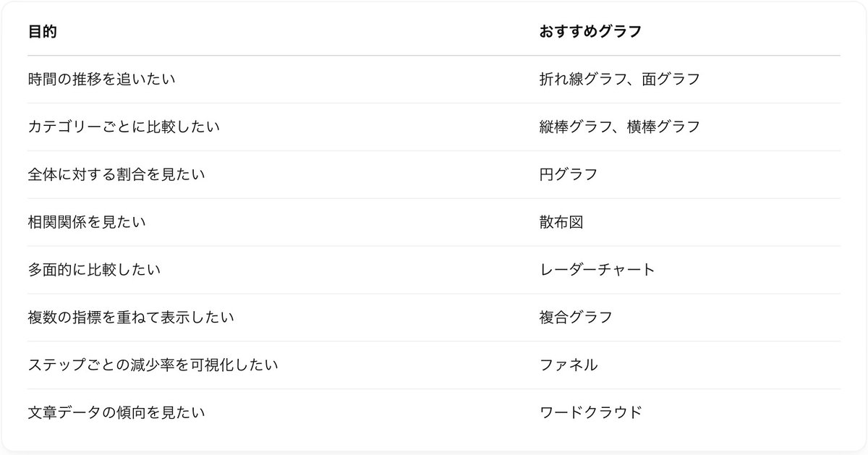Select the 相関関係を見たい cell
This screenshot has width=868, height=455.
87,223
